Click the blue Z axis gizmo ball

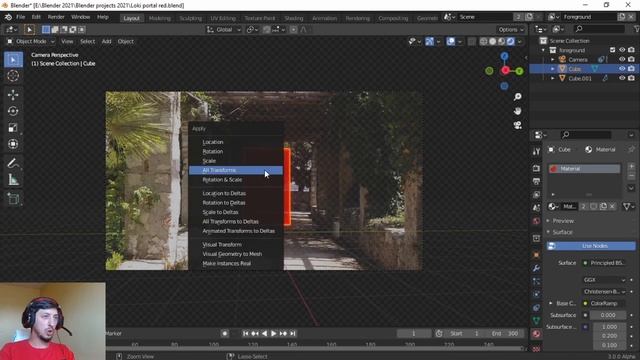[505, 56]
